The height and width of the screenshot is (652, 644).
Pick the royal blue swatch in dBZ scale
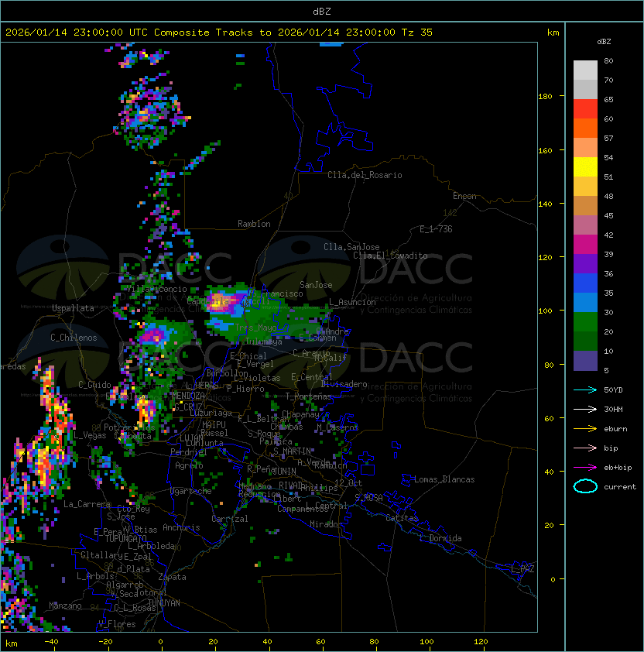click(585, 283)
